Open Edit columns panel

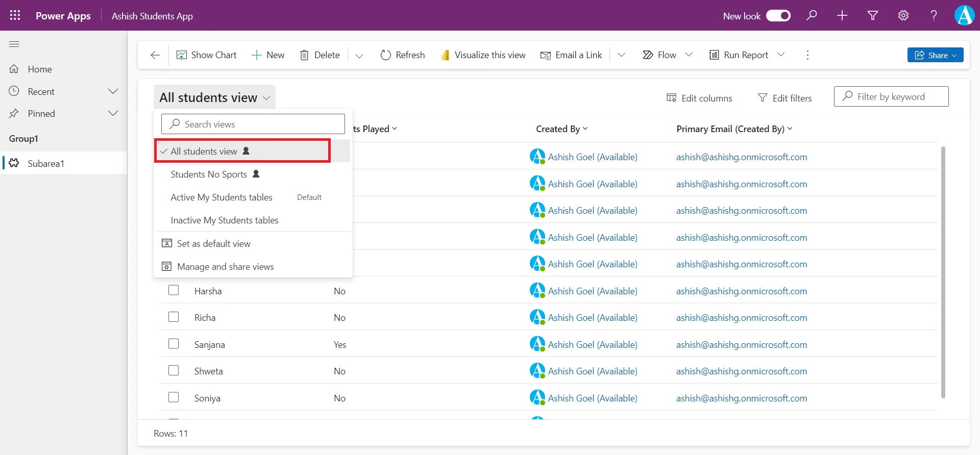[x=699, y=98]
